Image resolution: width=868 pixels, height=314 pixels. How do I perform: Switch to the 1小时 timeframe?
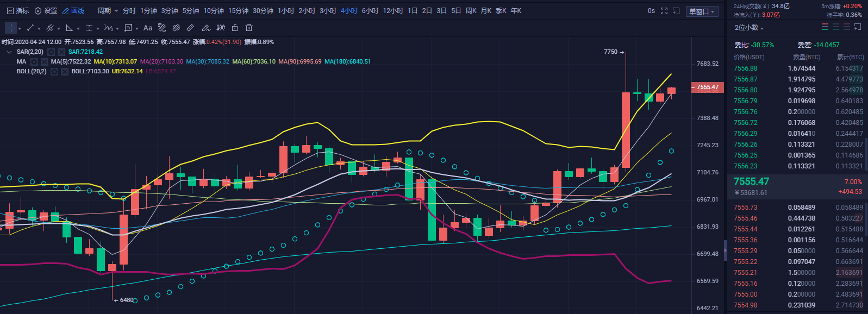click(x=286, y=11)
